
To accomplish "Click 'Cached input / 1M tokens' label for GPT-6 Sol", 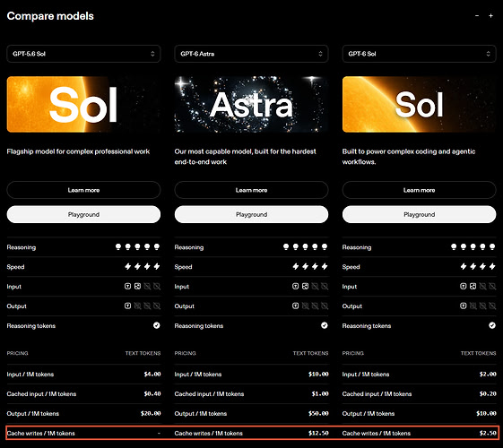I will [377, 394].
